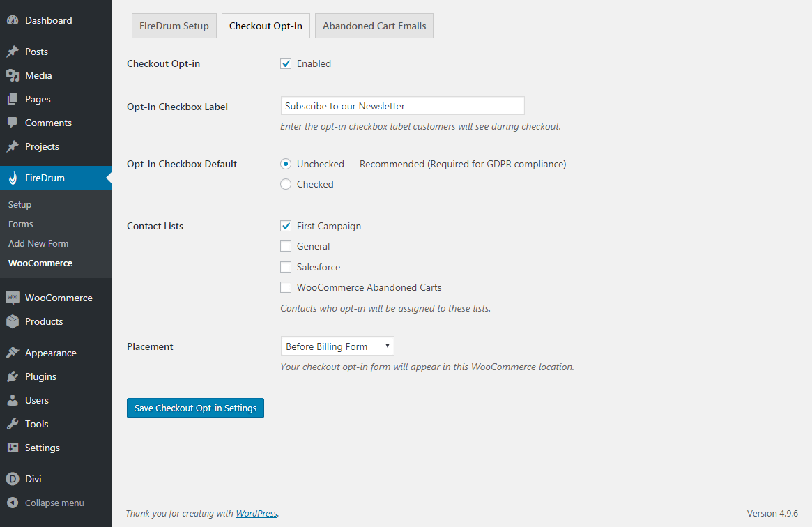812x527 pixels.
Task: Switch to the FireDrum Setup tab
Action: pos(174,26)
